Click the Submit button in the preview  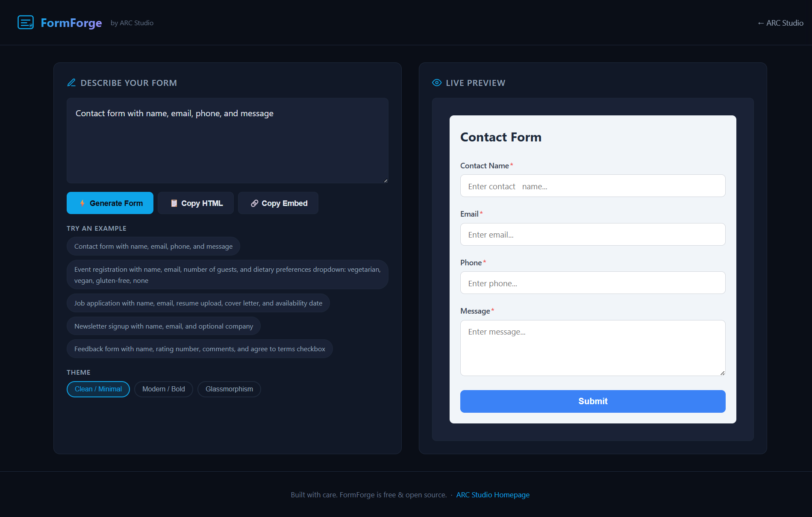(x=592, y=401)
